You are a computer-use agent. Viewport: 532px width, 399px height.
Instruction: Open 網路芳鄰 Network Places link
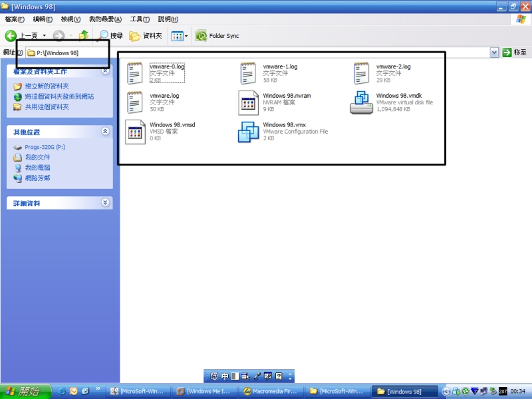pos(37,178)
